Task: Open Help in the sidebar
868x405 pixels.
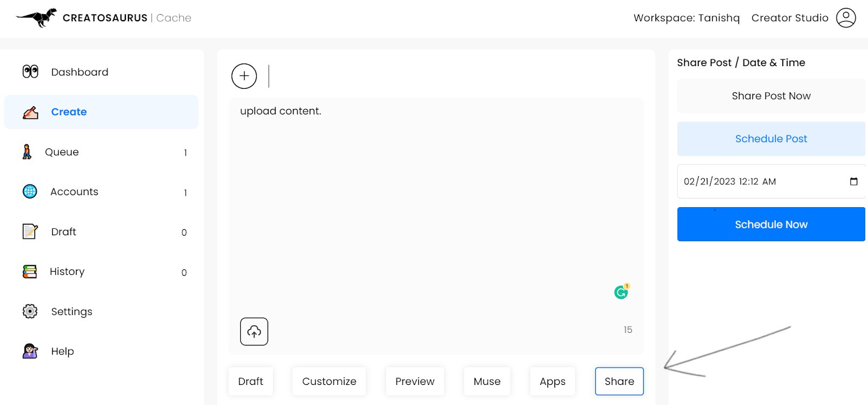Action: 101,351
